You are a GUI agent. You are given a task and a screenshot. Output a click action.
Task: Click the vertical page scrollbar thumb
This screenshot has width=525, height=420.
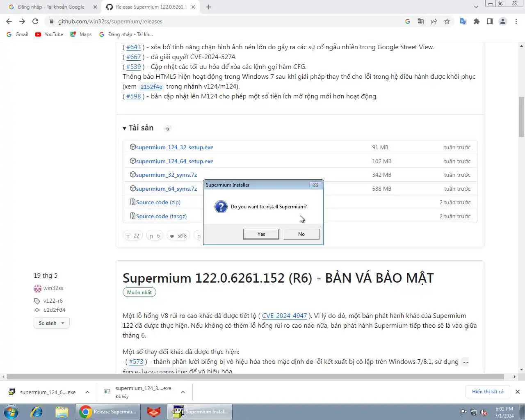(x=521, y=117)
